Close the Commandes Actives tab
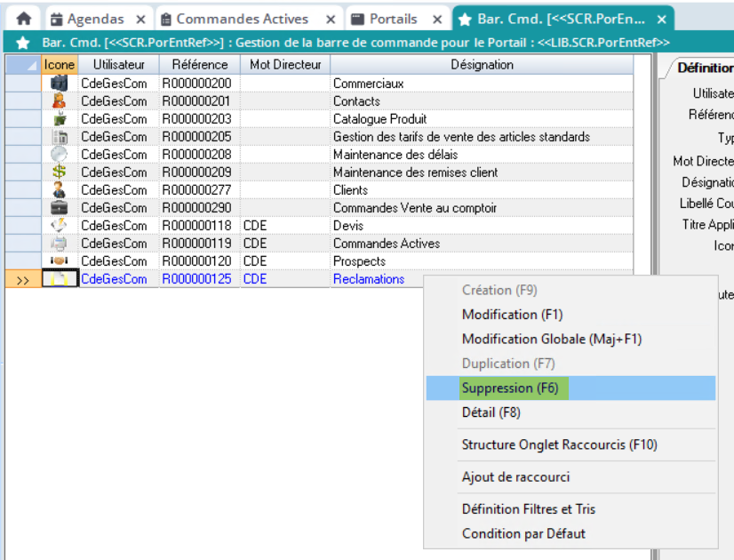Screen dimensions: 734x560 click(331, 20)
